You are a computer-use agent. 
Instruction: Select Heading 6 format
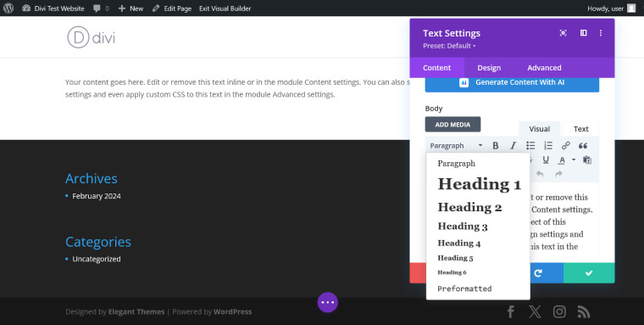(x=478, y=272)
